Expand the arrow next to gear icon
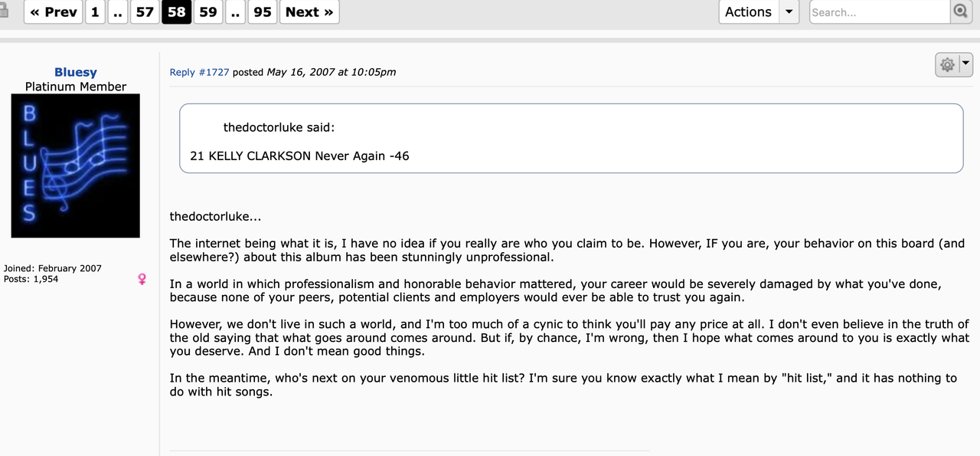The image size is (980, 456). pos(965,64)
